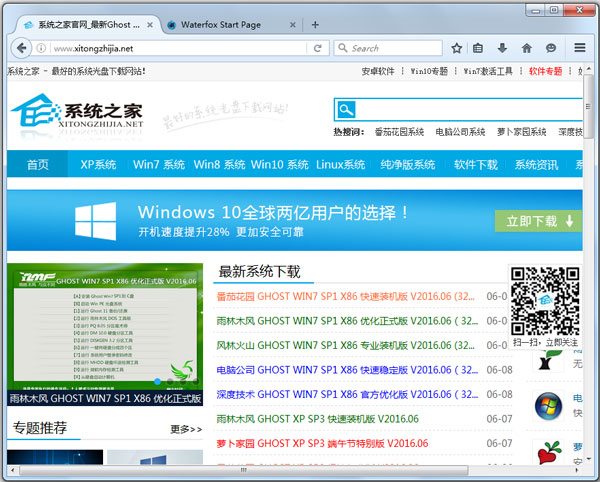Viewport: 600px width, 482px height.
Task: Click the round Windows 7 orb icon
Action: [x=548, y=406]
